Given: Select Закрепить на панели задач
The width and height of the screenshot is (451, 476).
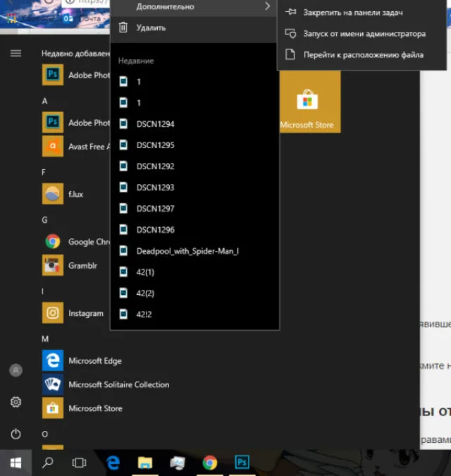Looking at the screenshot, I should click(362, 13).
